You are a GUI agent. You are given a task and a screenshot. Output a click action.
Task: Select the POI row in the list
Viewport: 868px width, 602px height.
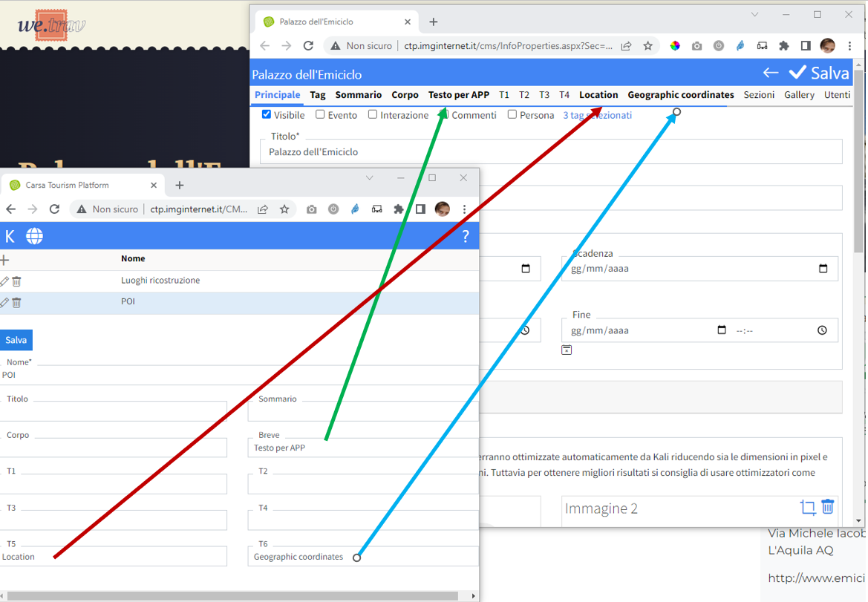[240, 302]
